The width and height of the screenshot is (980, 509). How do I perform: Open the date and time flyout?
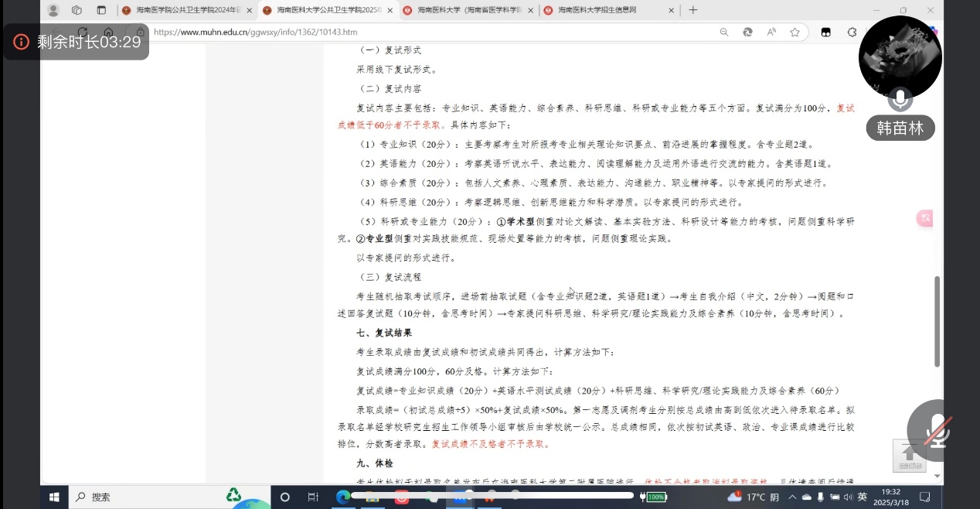[891, 497]
